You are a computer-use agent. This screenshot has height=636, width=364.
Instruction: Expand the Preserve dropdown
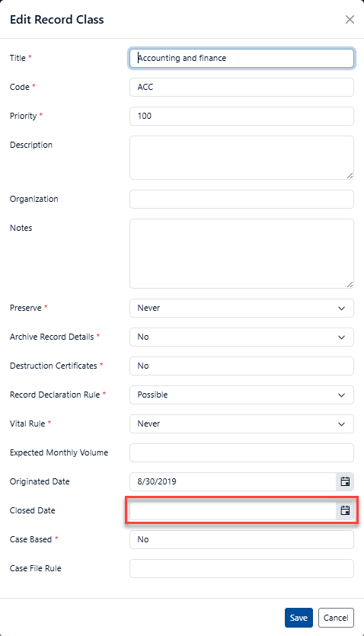pyautogui.click(x=241, y=308)
